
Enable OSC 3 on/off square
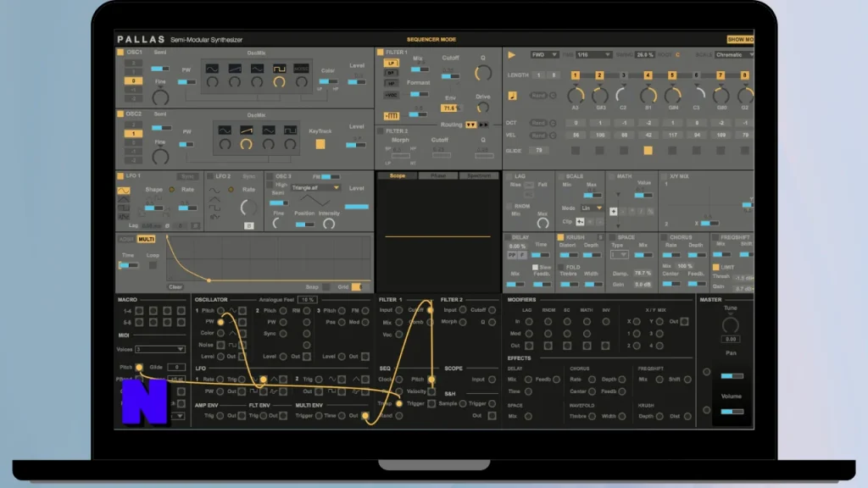point(270,176)
